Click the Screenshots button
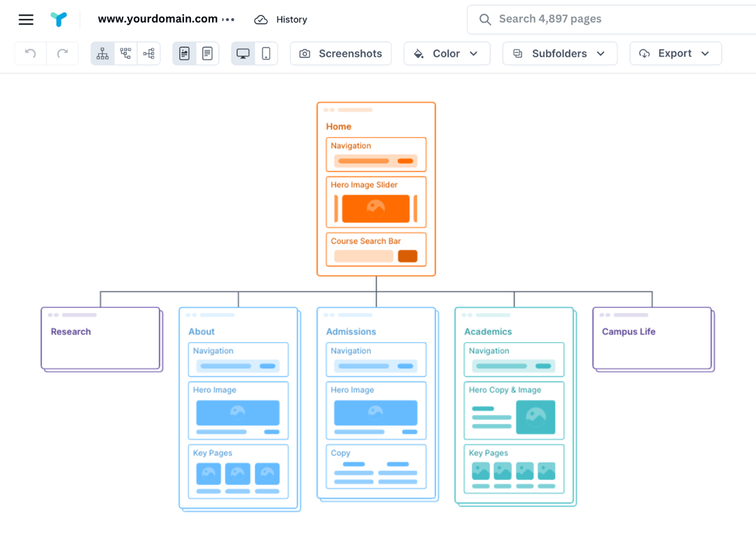The image size is (756, 534). (x=340, y=53)
